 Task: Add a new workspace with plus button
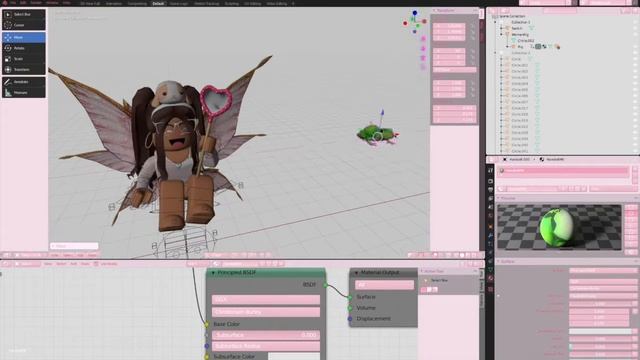coord(293,3)
